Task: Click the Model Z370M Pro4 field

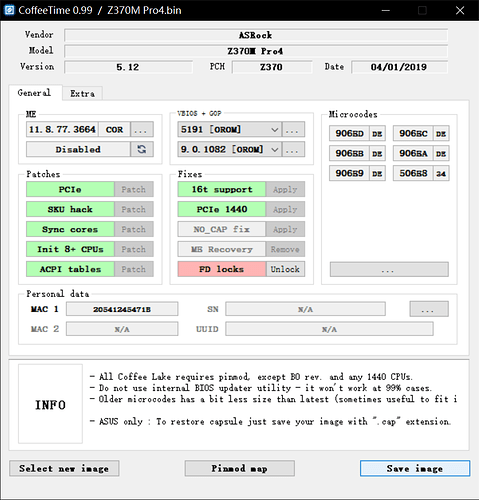Action: [256, 51]
